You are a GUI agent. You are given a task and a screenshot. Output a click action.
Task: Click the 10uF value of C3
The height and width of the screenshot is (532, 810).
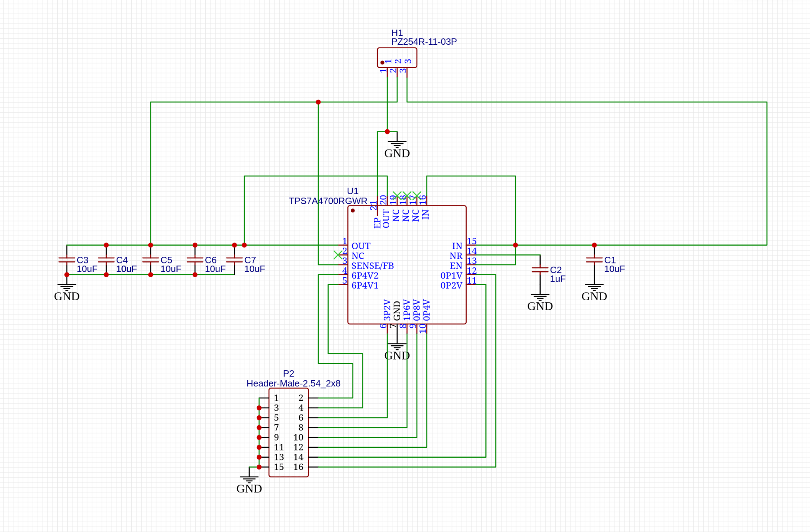pyautogui.click(x=87, y=269)
